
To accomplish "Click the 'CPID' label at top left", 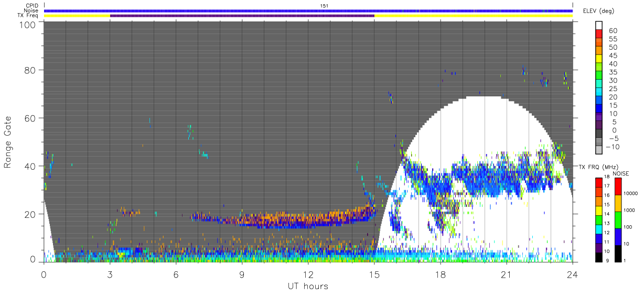I will click(x=32, y=6).
